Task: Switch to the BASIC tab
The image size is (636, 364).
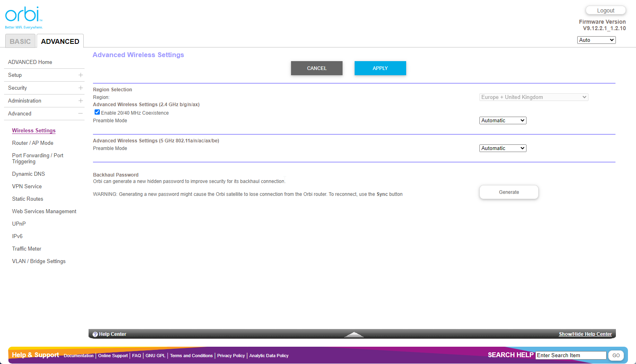Action: coord(20,41)
